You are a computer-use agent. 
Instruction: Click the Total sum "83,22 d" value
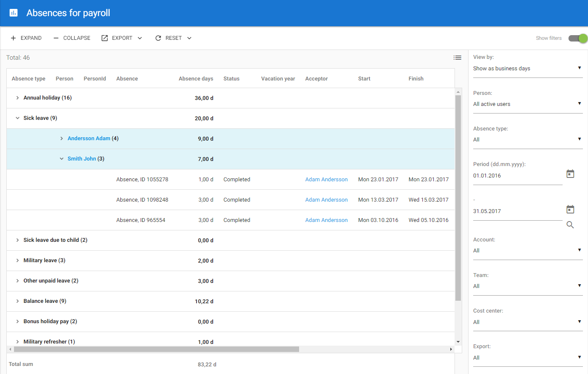point(207,365)
